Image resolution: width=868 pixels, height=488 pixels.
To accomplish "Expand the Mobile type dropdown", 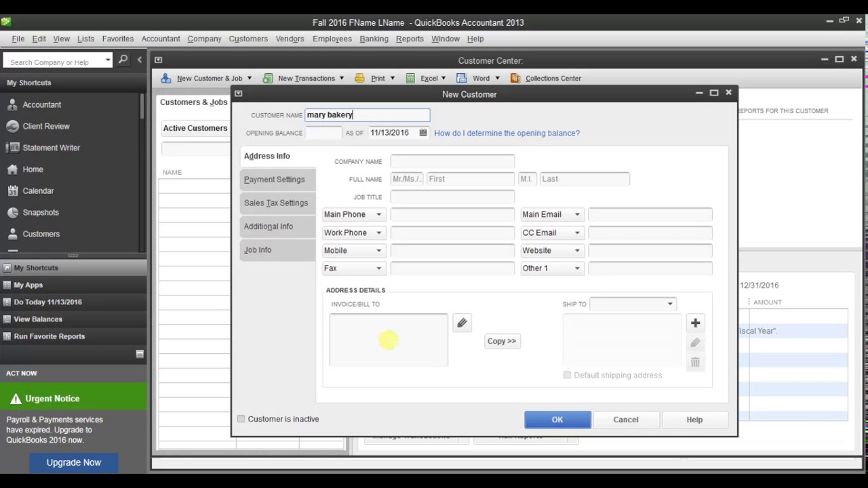I will point(379,250).
